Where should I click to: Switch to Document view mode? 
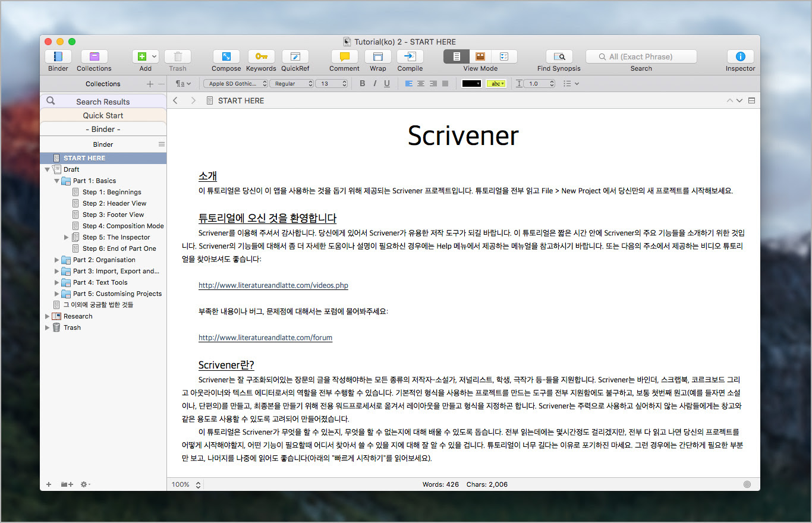(457, 56)
